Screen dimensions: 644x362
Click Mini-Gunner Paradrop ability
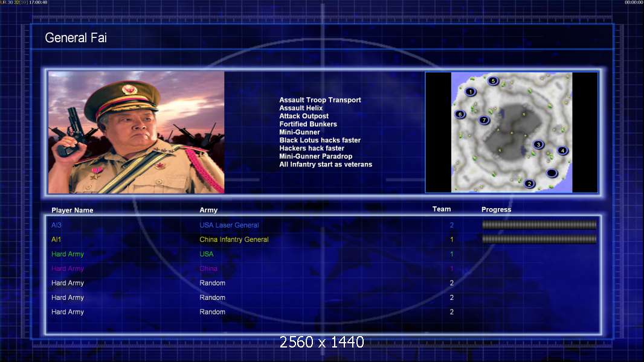(x=316, y=156)
